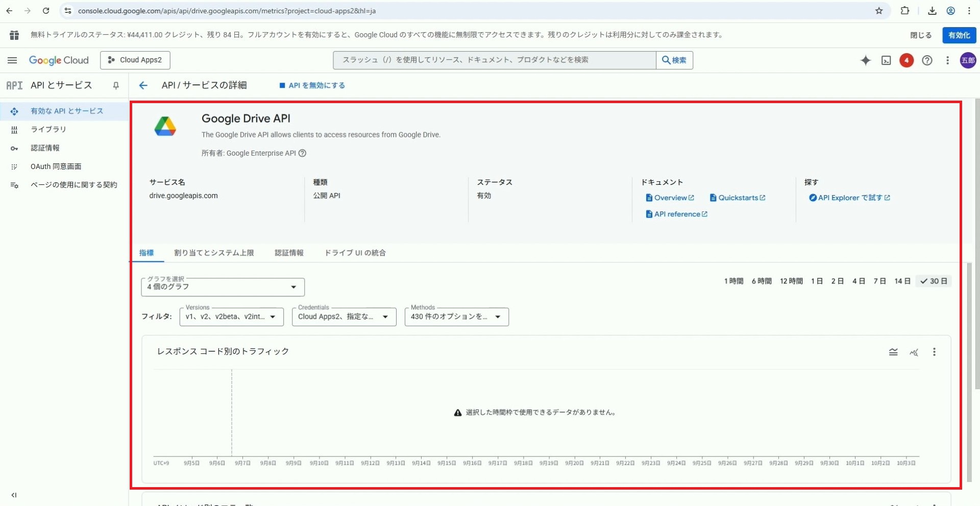Expand the Versions filter dropdown
The width and height of the screenshot is (980, 506).
(231, 317)
